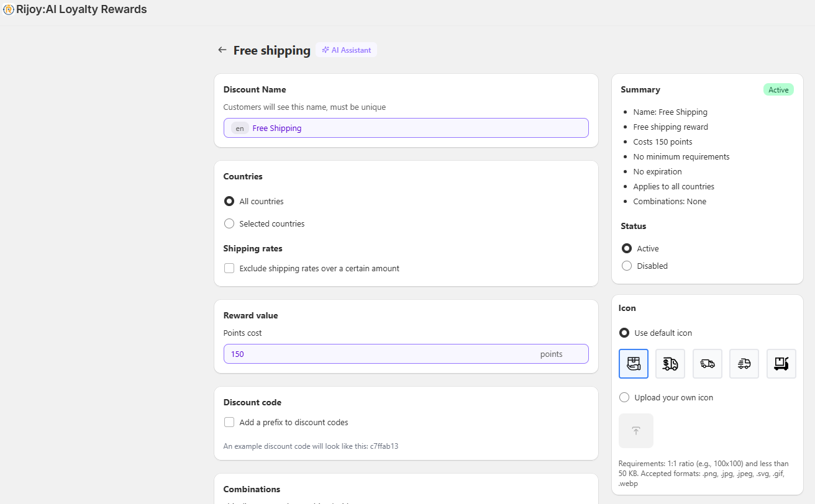Select the hand-holding-package default icon
This screenshot has width=815, height=504.
coord(633,363)
